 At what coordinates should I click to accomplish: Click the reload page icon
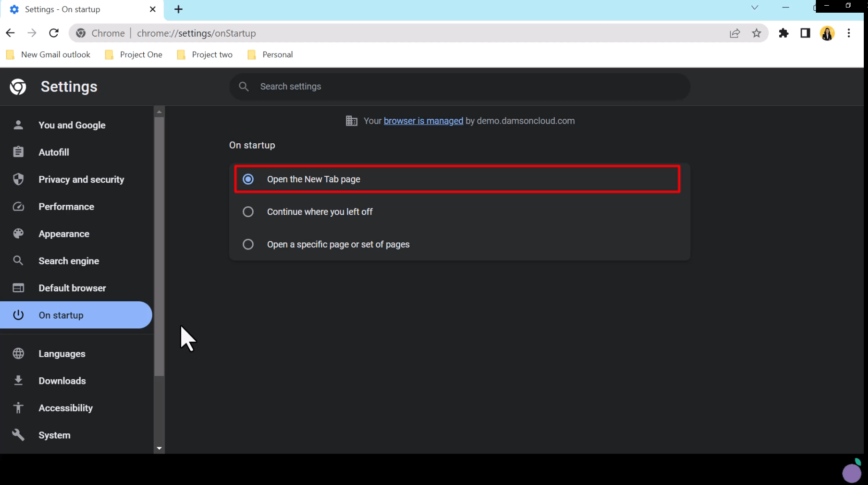pyautogui.click(x=54, y=33)
